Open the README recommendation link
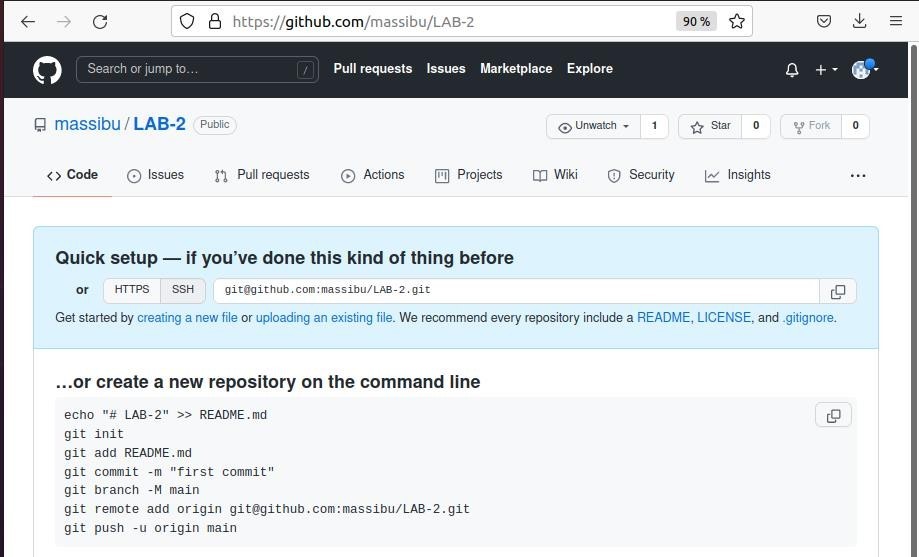This screenshot has height=557, width=919. tap(663, 318)
